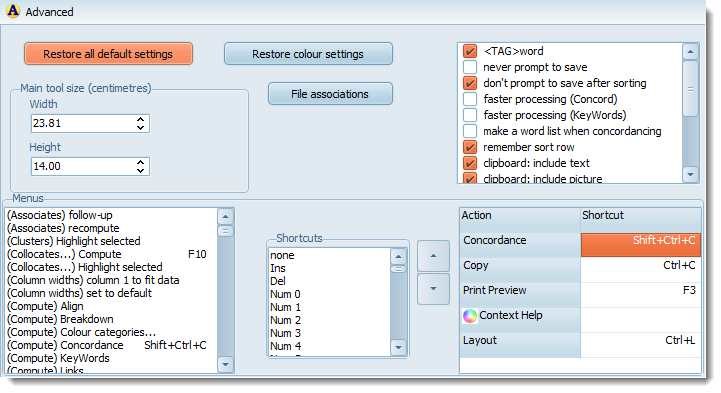Click the move down arrow button
Screen dimensions: 721x393
433,289
